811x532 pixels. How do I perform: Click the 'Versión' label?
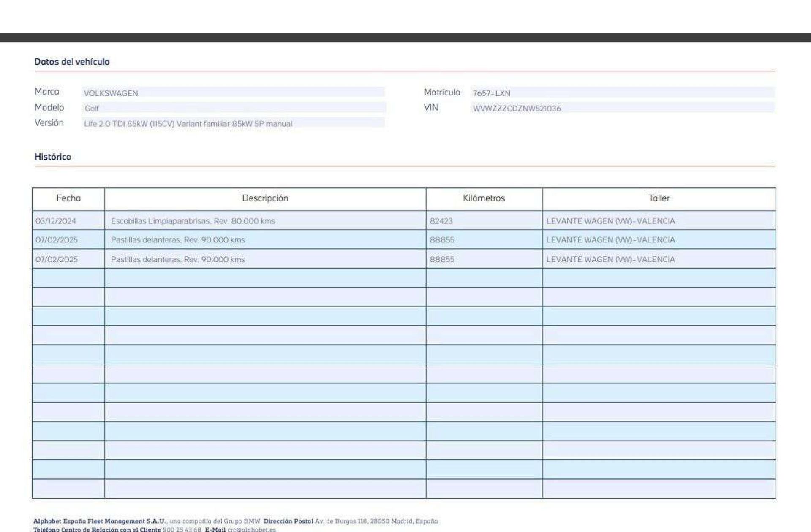click(49, 122)
